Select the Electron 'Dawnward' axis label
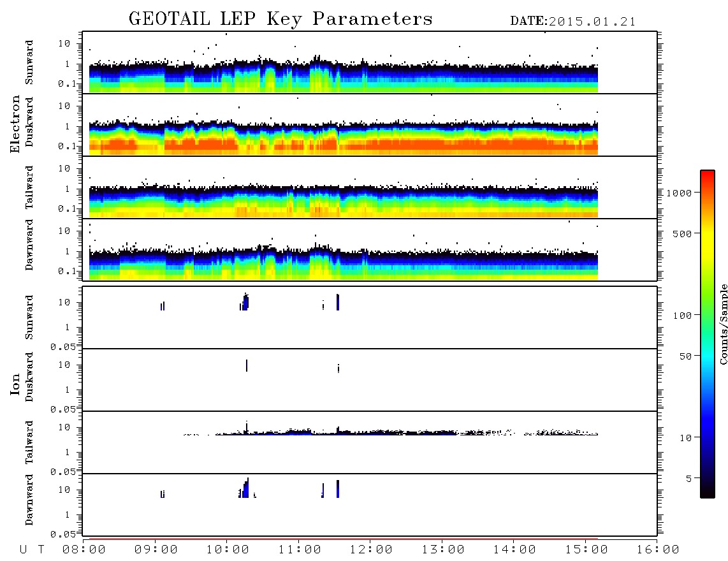The width and height of the screenshot is (728, 561). pyautogui.click(x=29, y=245)
